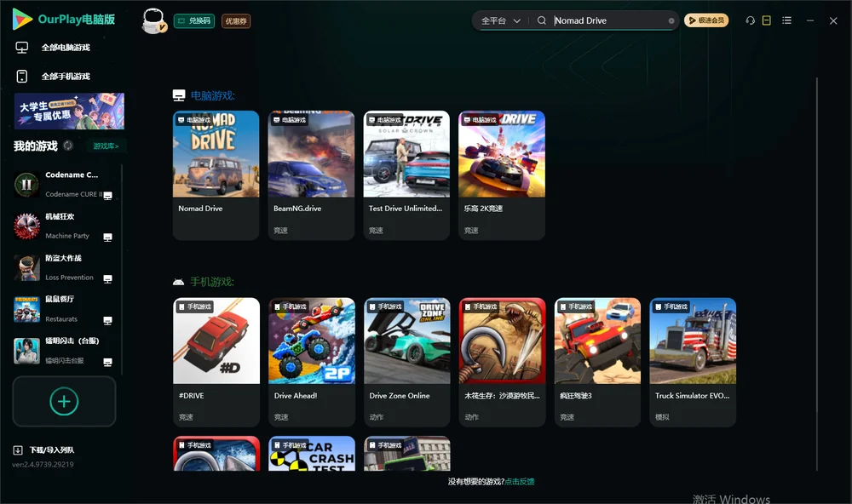Click the add game plus button
852x504 pixels.
(64, 401)
